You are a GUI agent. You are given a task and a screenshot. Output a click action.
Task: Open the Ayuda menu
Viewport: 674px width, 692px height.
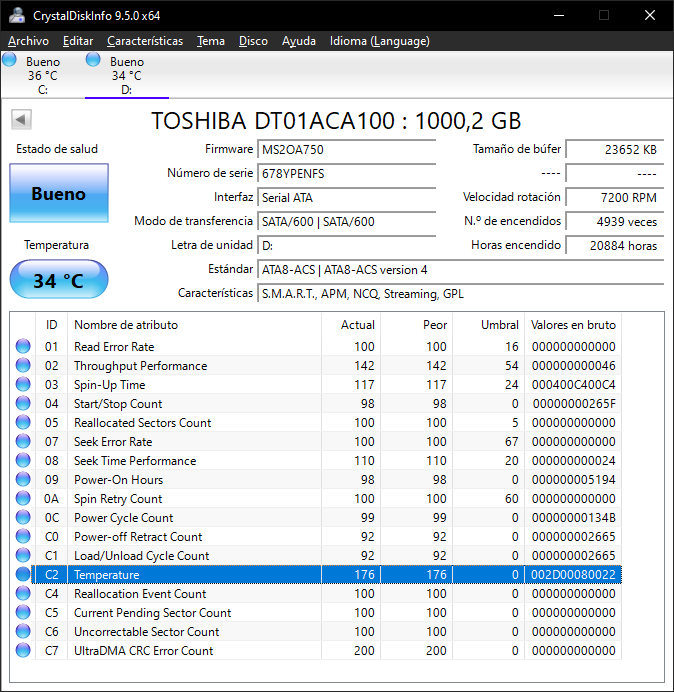[x=299, y=41]
